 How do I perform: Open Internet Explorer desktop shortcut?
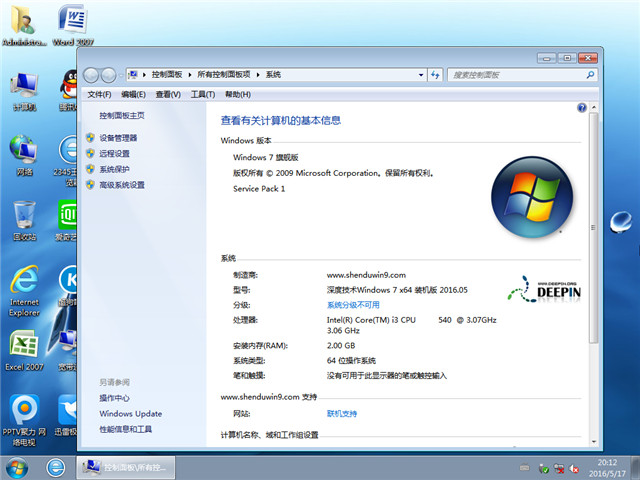24,291
